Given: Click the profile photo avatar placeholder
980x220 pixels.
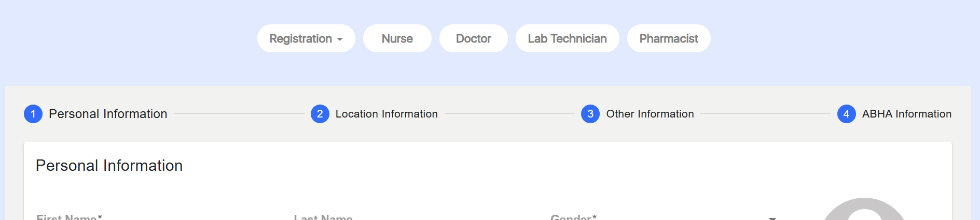Looking at the screenshot, I should [864, 209].
